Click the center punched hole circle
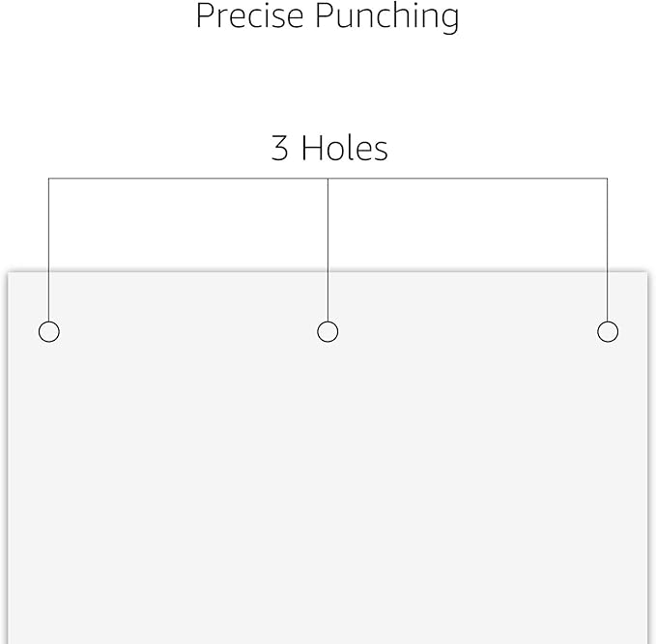This screenshot has height=644, width=656. (x=328, y=332)
